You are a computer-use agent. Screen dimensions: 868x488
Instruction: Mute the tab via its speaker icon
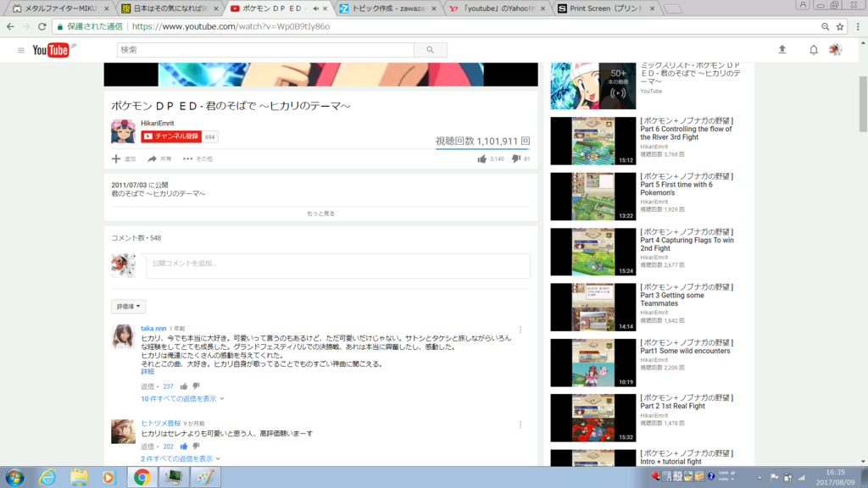pos(315,8)
